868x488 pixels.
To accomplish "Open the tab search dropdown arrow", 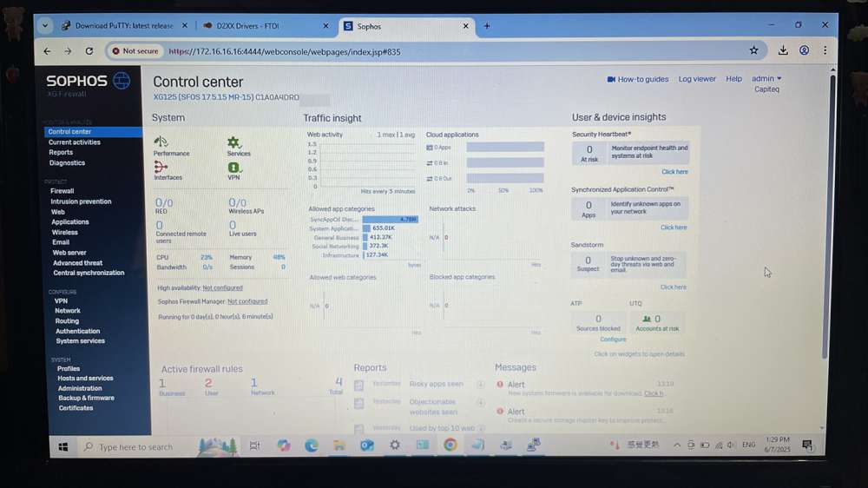I will coord(45,25).
